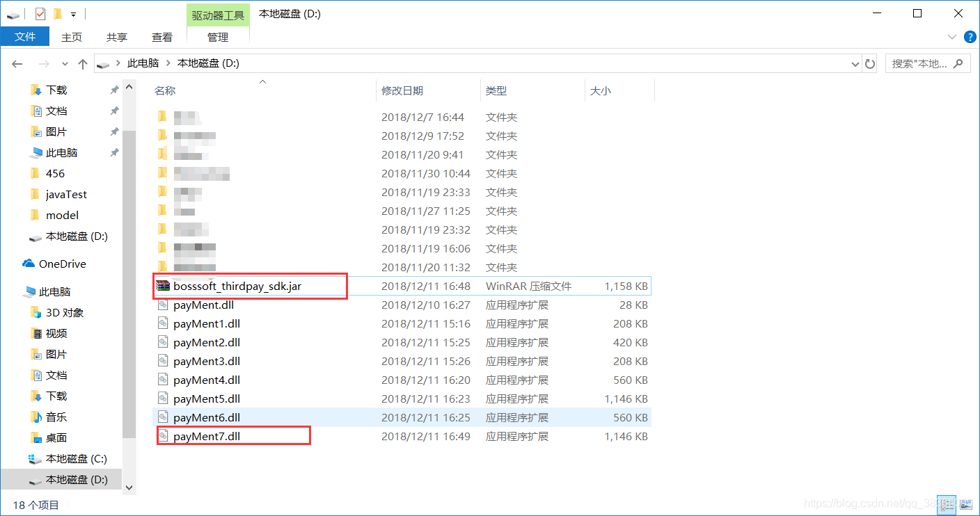Click folder icon dated 2018/12/7 16:44
The width and height of the screenshot is (980, 516).
pyautogui.click(x=162, y=117)
